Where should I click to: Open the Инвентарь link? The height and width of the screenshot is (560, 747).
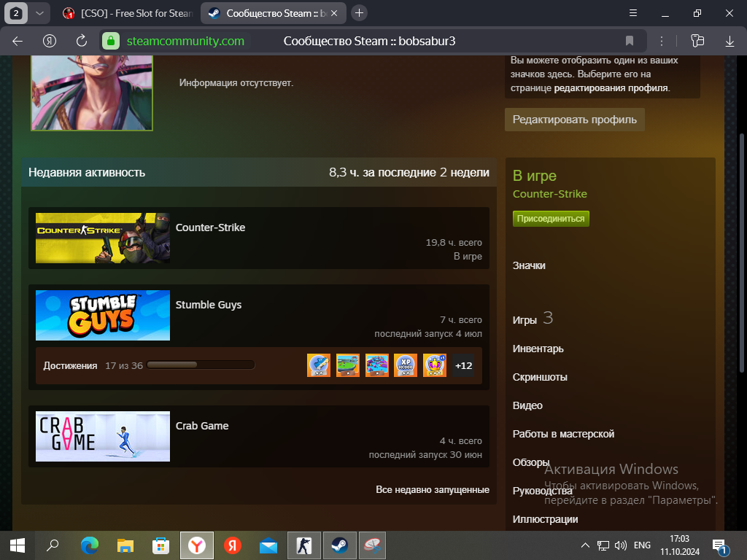[x=538, y=349]
